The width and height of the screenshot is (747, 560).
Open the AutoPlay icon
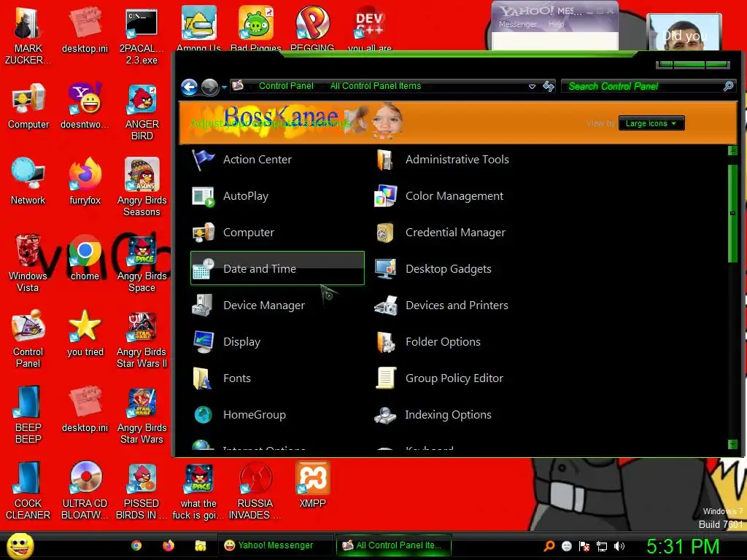204,196
